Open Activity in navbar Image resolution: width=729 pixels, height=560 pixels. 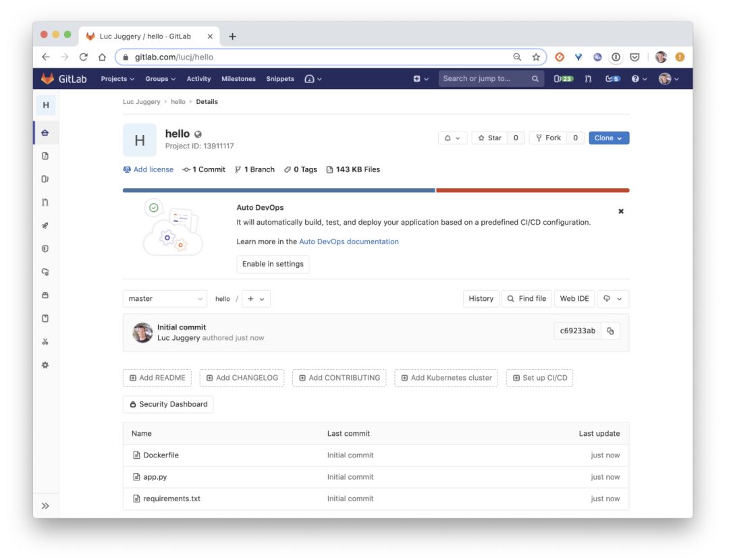tap(198, 78)
